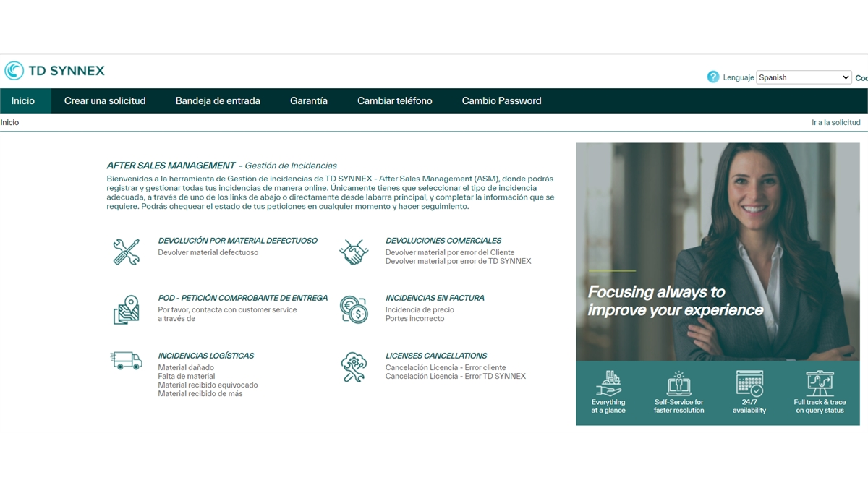The image size is (868, 488).
Task: Select Devolver material por error del Cliente
Action: pos(450,252)
